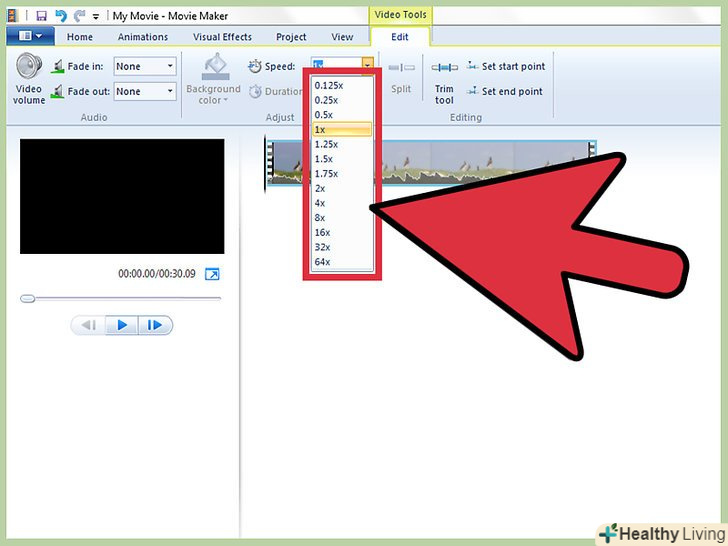Select 8x speed option
728x546 pixels.
tap(342, 218)
